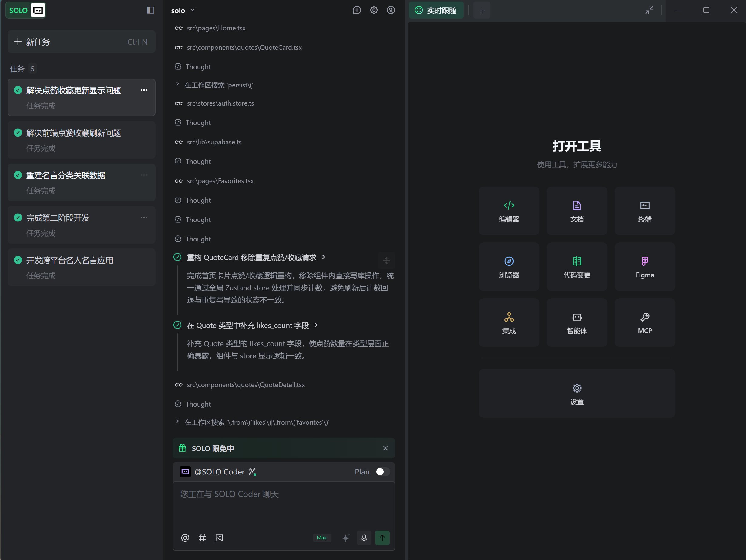Click the chat message input field
Image resolution: width=746 pixels, height=560 pixels.
[283, 506]
